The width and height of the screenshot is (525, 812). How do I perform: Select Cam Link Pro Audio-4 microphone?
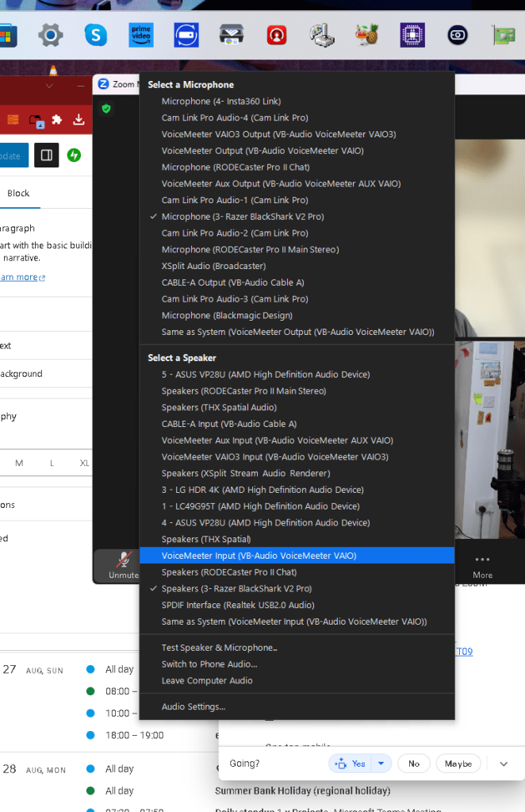pos(297,118)
